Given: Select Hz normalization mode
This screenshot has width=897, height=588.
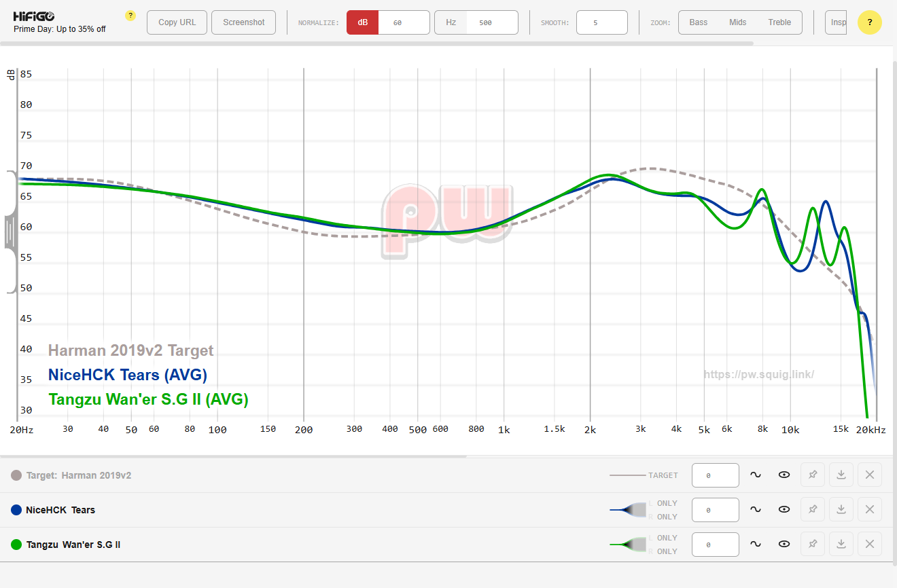Looking at the screenshot, I should click(451, 22).
